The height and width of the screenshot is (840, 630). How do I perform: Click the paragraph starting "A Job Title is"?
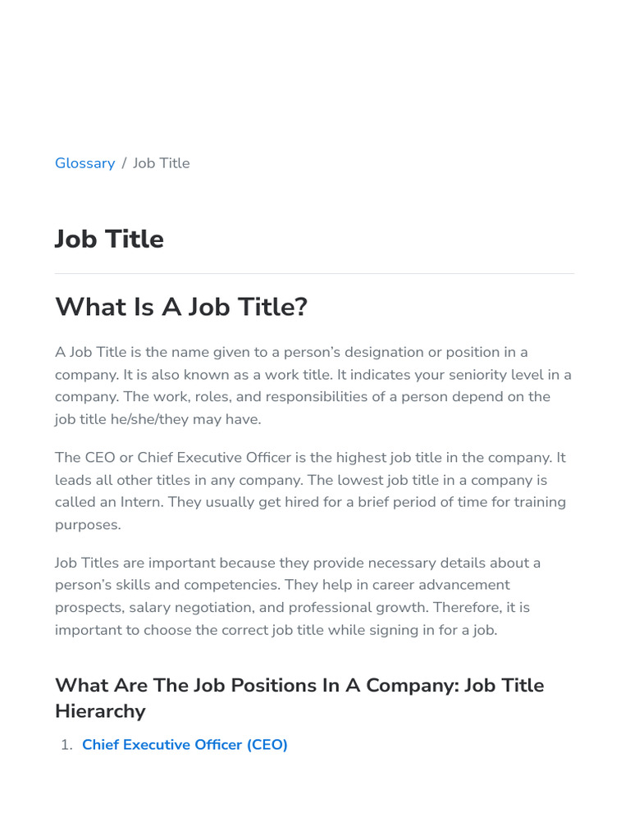coord(313,386)
